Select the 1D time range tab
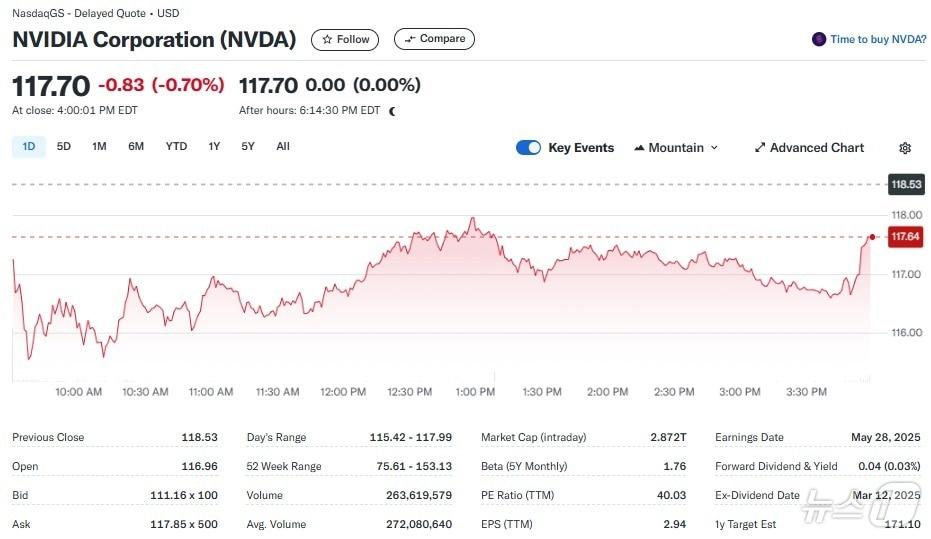 tap(29, 147)
